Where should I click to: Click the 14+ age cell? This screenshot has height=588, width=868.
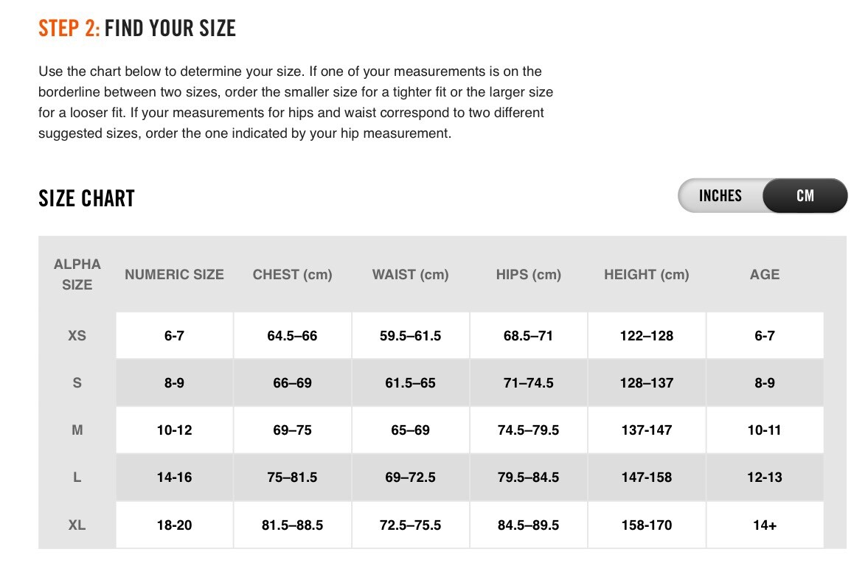click(764, 525)
